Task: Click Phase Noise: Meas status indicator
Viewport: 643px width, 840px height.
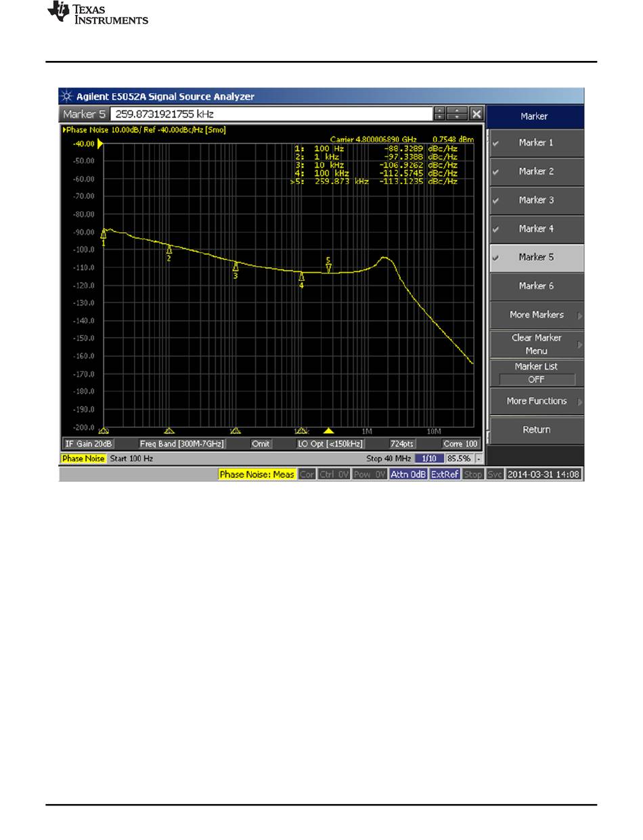Action: click(257, 474)
